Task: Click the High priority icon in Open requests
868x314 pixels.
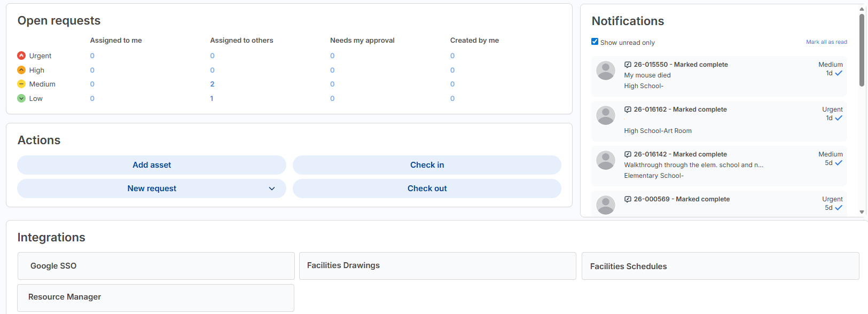Action: pos(20,70)
